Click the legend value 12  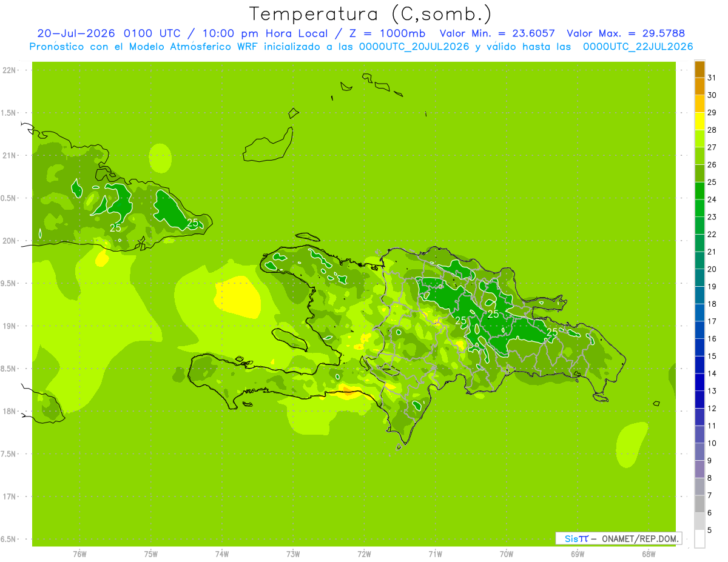point(712,408)
